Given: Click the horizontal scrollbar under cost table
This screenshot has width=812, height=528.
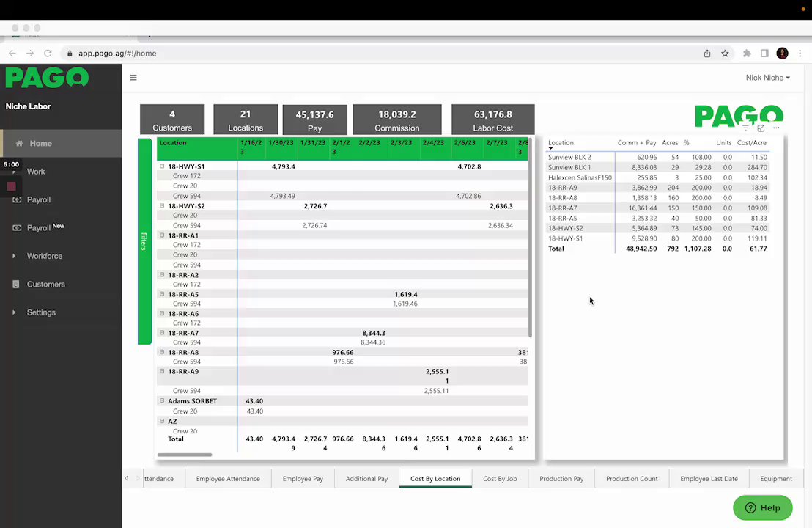Looking at the screenshot, I should 185,455.
